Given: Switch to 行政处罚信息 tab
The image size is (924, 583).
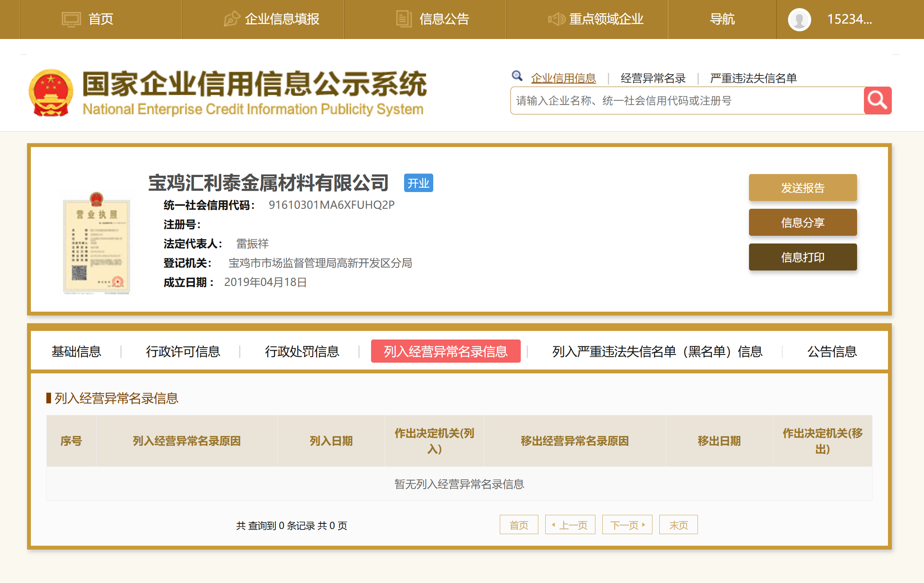Looking at the screenshot, I should pos(302,352).
